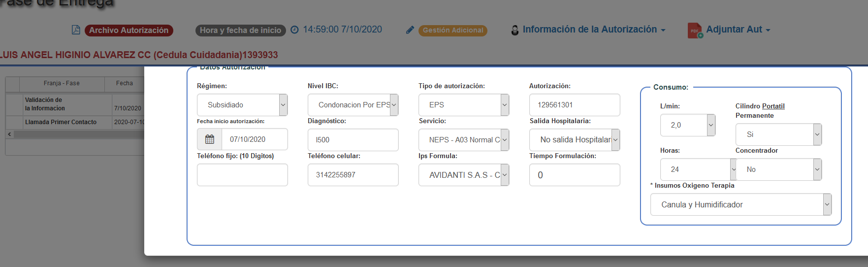Click the clock icon next to start time
This screenshot has width=868, height=267.
point(294,30)
